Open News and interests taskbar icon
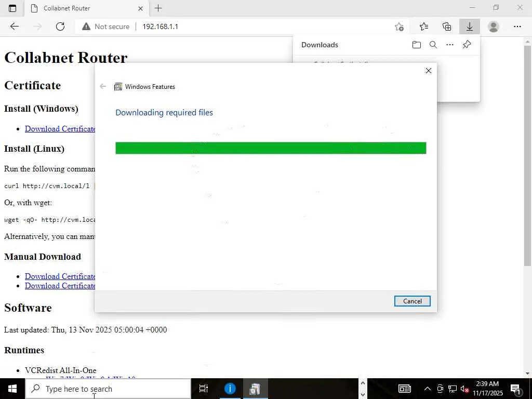 pyautogui.click(x=405, y=389)
